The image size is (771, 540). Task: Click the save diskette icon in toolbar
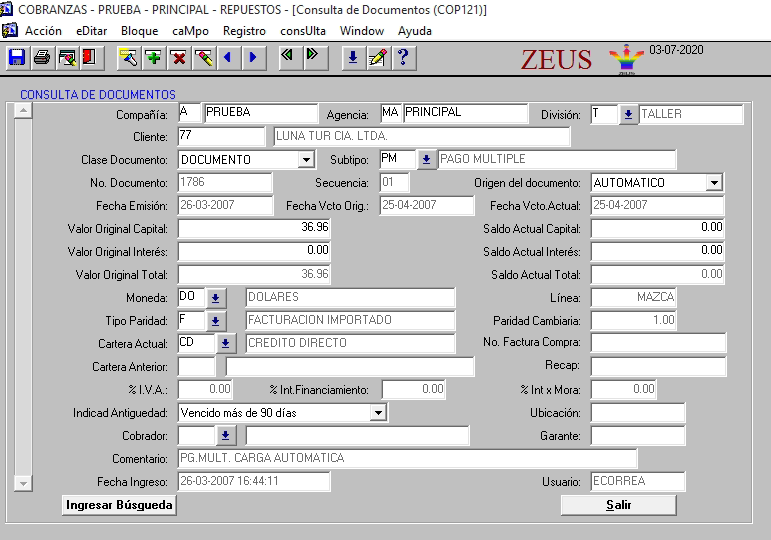(17, 58)
